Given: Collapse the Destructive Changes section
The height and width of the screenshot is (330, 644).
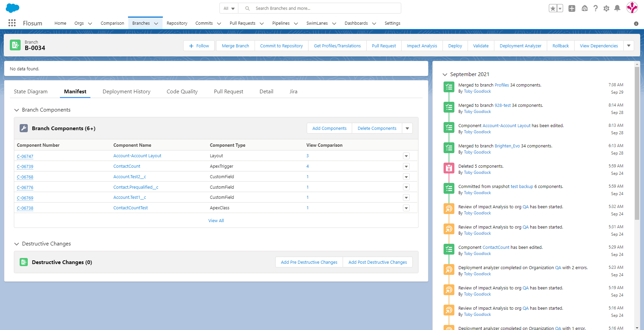Looking at the screenshot, I should (x=17, y=244).
